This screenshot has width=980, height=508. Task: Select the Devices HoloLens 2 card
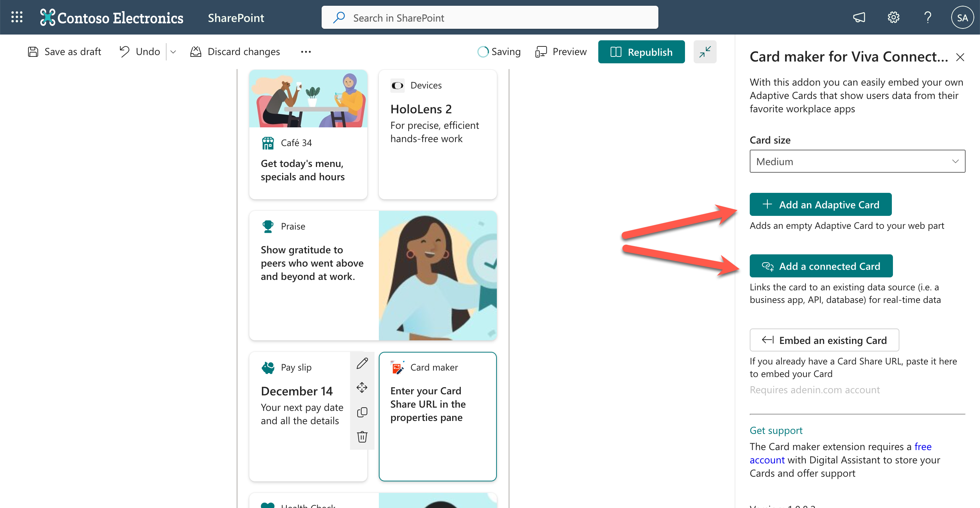[x=437, y=134]
